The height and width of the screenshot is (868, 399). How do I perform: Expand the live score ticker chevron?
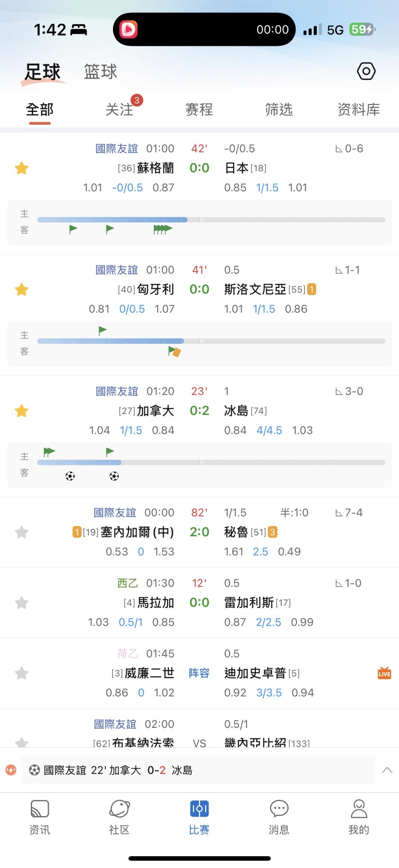(x=387, y=770)
